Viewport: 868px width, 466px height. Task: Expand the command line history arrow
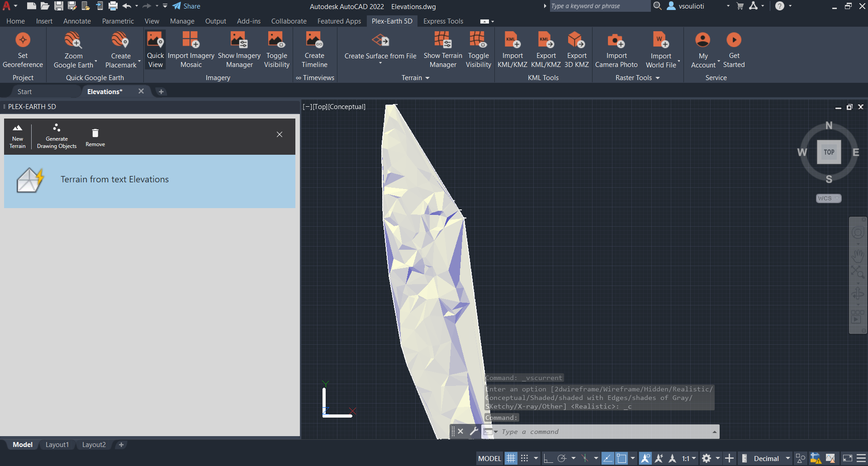[x=714, y=432]
